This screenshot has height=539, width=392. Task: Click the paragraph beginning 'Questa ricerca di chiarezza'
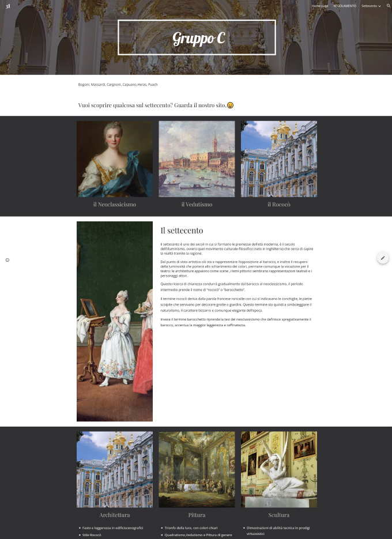(x=232, y=287)
